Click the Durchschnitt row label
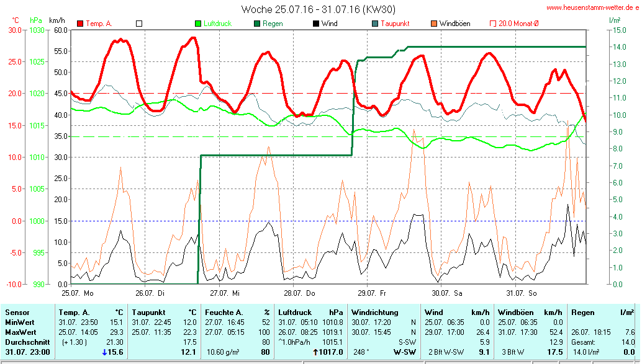The width and height of the screenshot is (642, 364). [27, 342]
